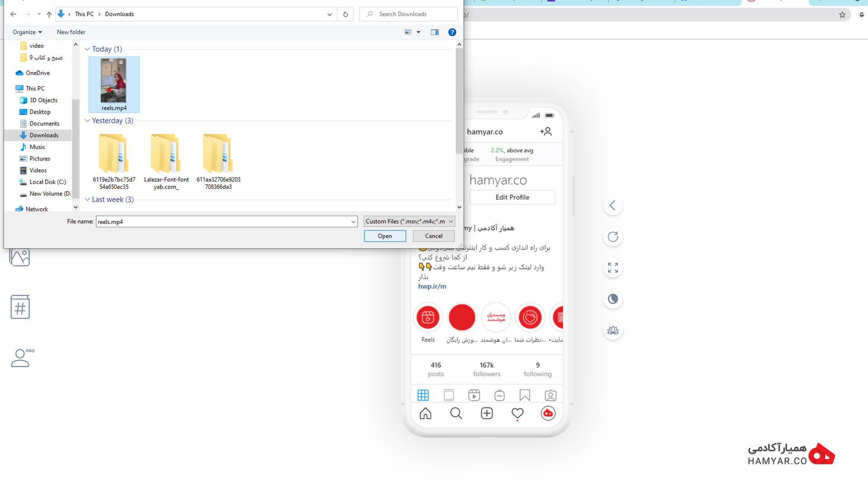
Task: Open the video folder in sidebar
Action: click(x=37, y=46)
